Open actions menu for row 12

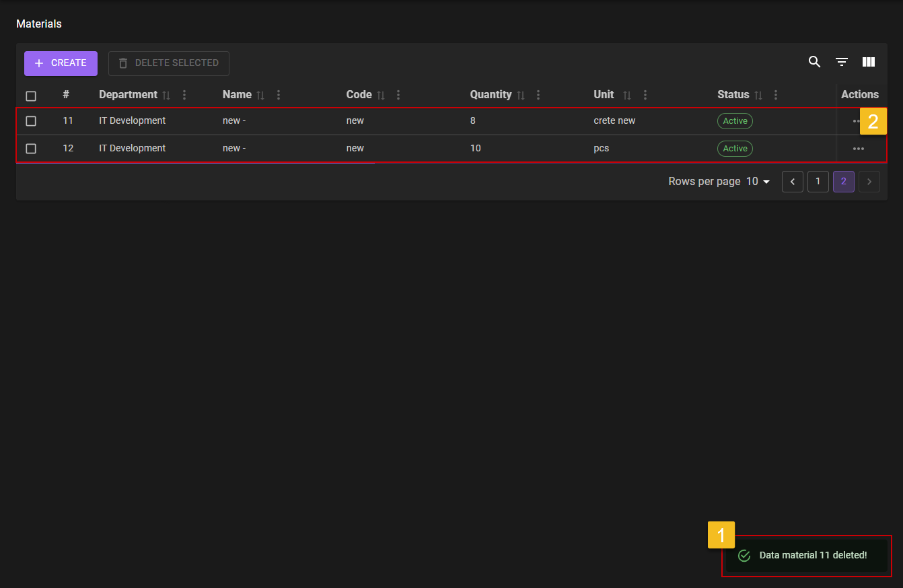(858, 149)
